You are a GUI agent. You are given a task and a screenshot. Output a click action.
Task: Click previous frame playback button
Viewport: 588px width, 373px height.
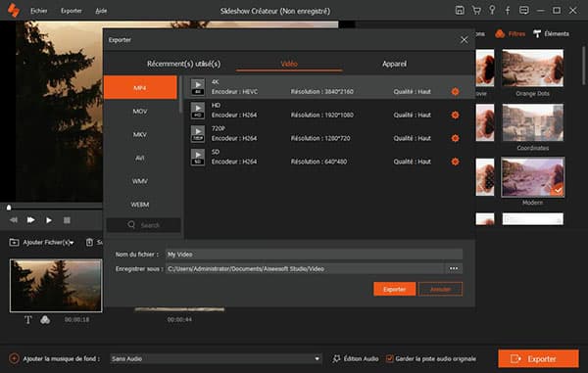click(14, 220)
